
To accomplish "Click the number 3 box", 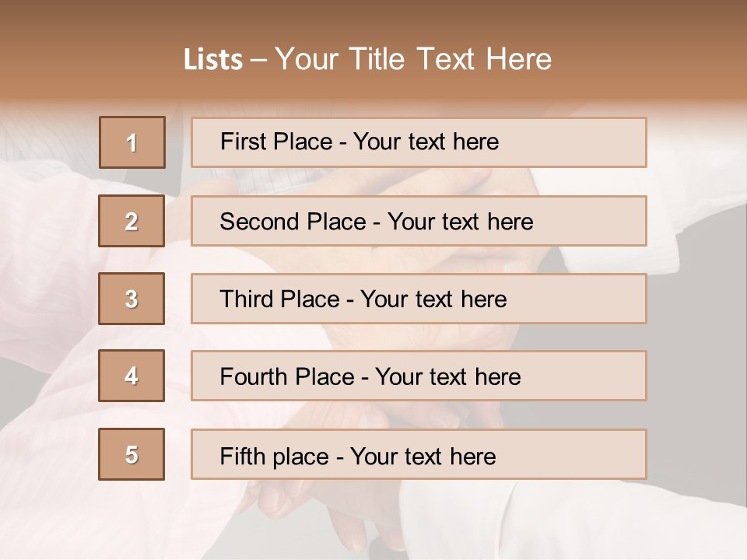I will pyautogui.click(x=132, y=299).
